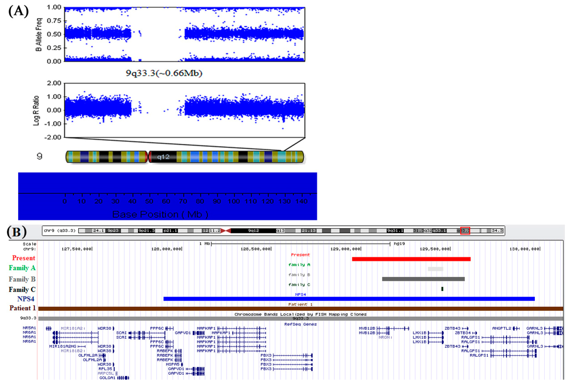
Task: Click the HSPA5 gene label
Action: (x=173, y=364)
